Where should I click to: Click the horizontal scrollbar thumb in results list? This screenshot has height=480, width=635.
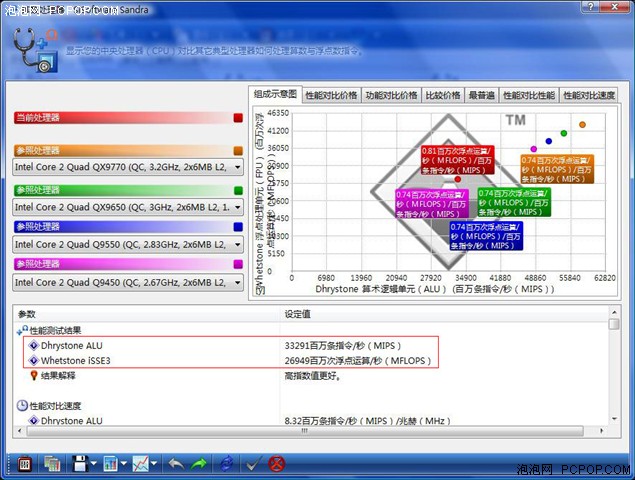(x=305, y=431)
